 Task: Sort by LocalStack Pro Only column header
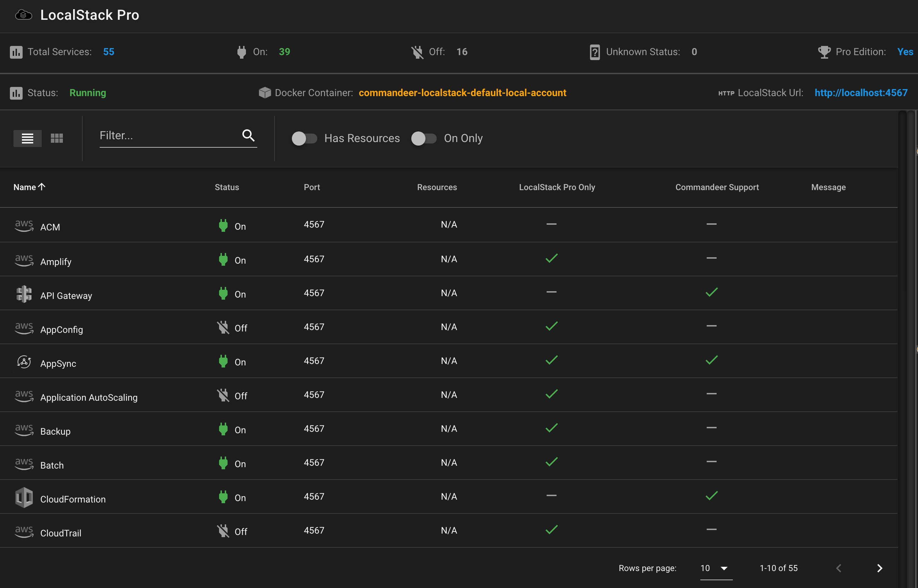pyautogui.click(x=557, y=187)
